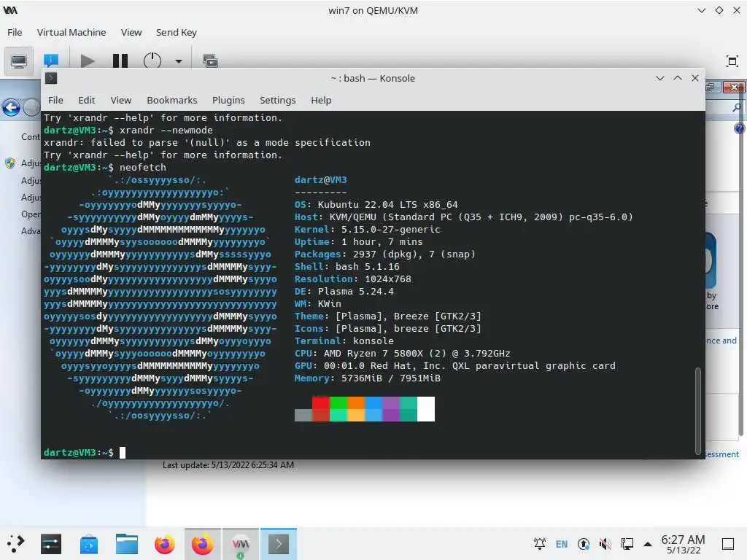This screenshot has height=560, width=747.
Task: Show the virtual machine graphical console
Action: (x=19, y=61)
